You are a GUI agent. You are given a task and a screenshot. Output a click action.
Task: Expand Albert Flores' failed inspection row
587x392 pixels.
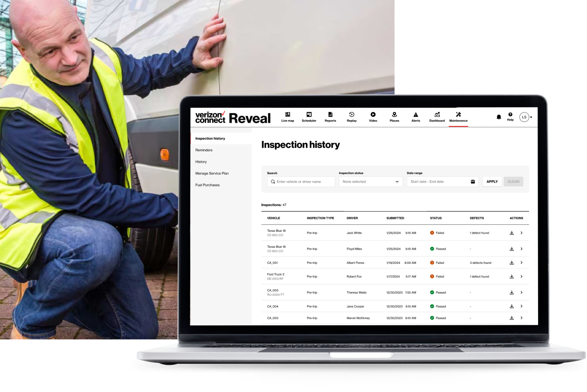coord(521,263)
